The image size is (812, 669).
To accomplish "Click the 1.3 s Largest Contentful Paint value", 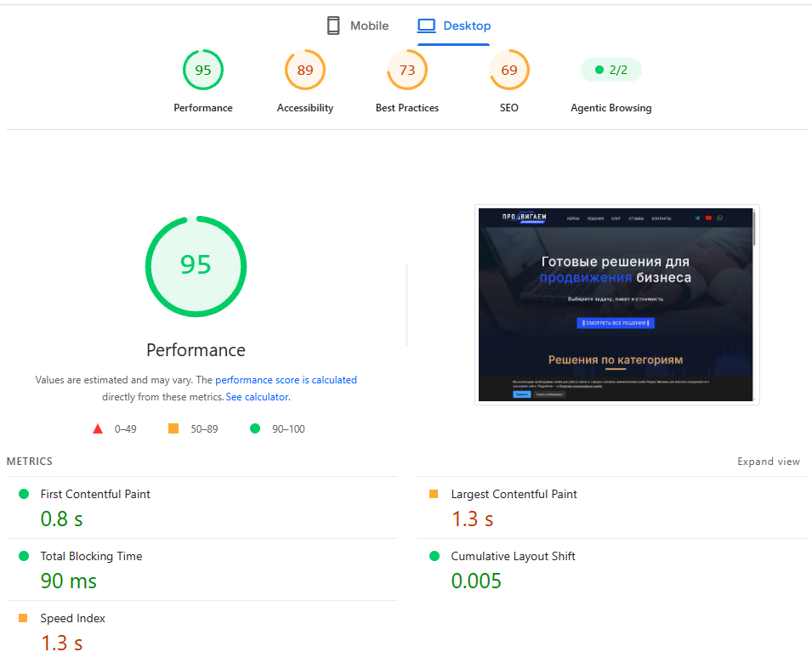I will coord(472,519).
